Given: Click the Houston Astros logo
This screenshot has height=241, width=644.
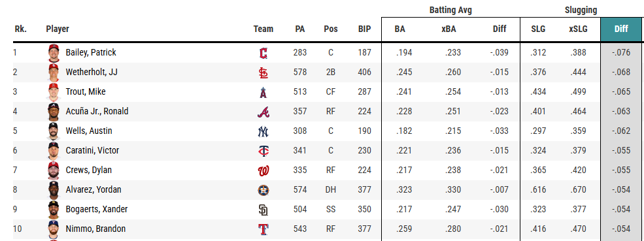Looking at the screenshot, I should [263, 190].
